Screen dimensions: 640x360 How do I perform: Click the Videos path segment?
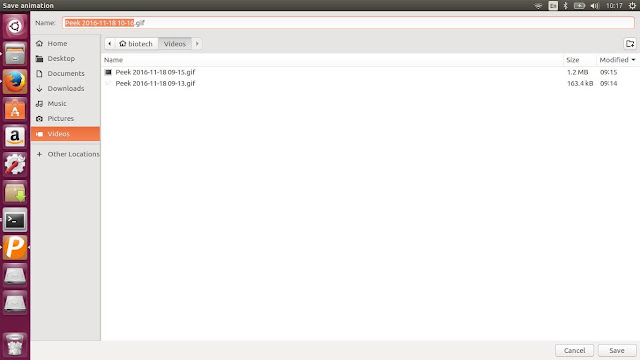point(175,44)
